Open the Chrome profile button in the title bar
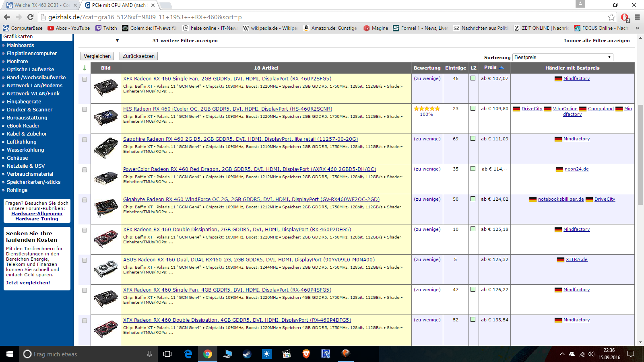The width and height of the screenshot is (644, 362). [x=580, y=4]
